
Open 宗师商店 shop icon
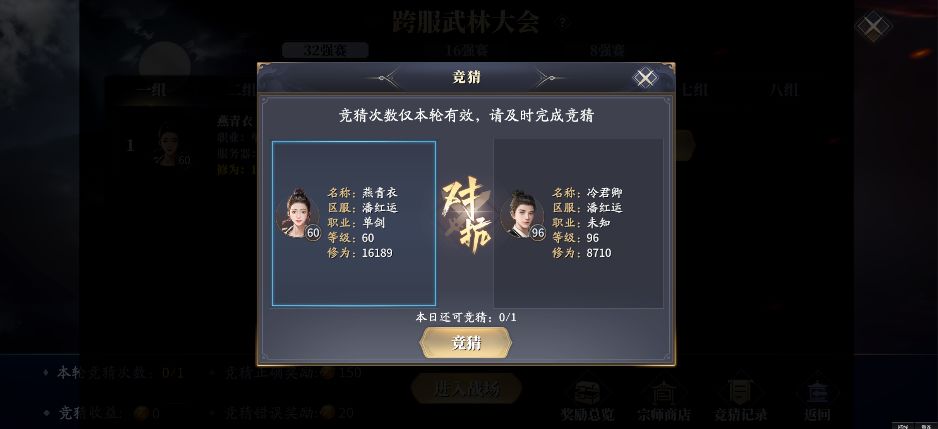pos(663,396)
